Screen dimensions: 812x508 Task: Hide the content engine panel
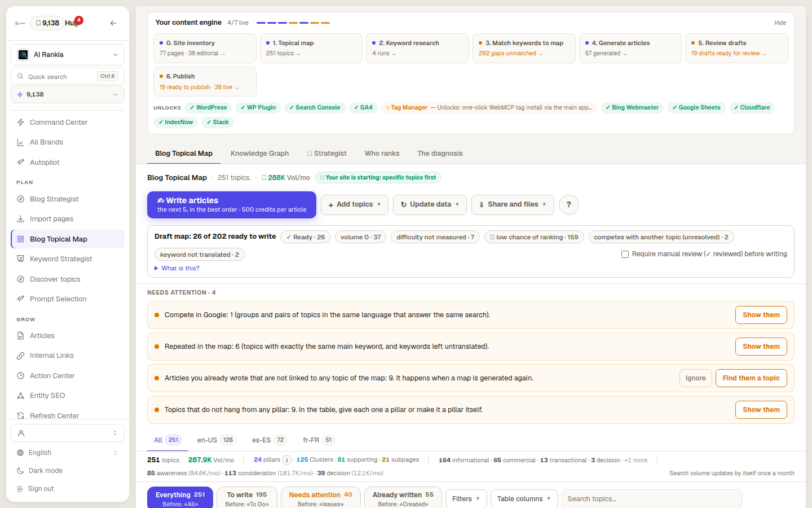coord(780,23)
